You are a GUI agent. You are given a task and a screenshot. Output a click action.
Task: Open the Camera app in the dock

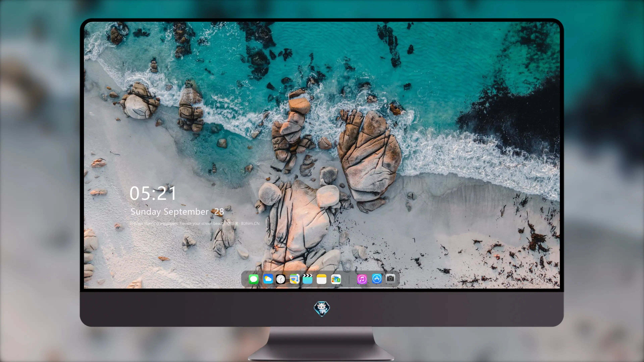click(x=390, y=278)
